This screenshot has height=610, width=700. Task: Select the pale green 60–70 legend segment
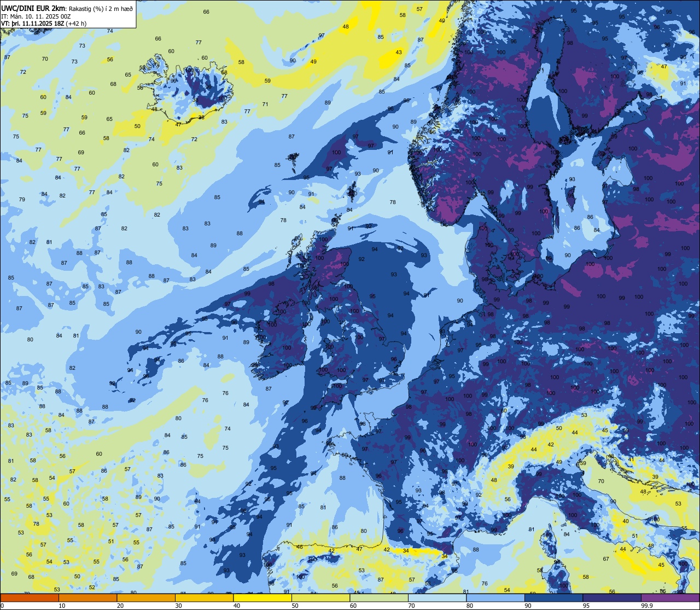(x=379, y=598)
